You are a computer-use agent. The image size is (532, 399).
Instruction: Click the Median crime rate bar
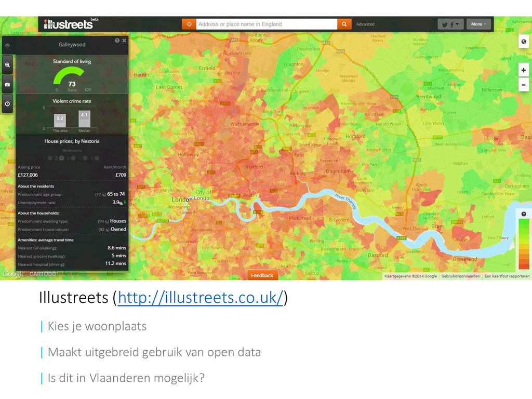pos(84,119)
